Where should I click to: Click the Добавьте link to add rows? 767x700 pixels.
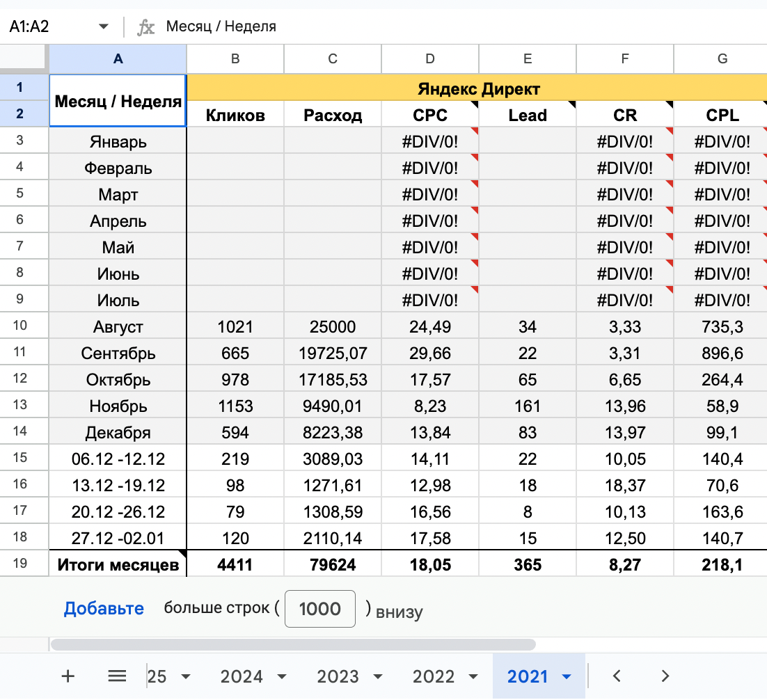click(104, 609)
